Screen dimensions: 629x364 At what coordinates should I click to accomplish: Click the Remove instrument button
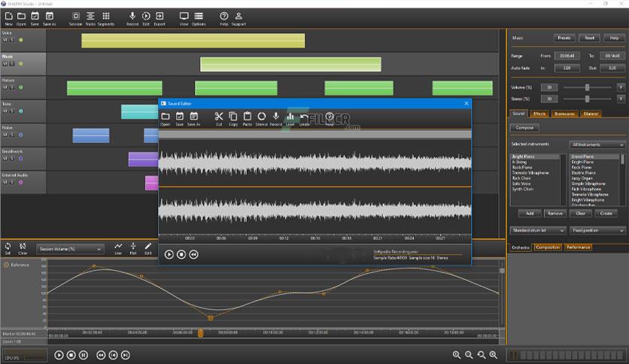coord(555,214)
